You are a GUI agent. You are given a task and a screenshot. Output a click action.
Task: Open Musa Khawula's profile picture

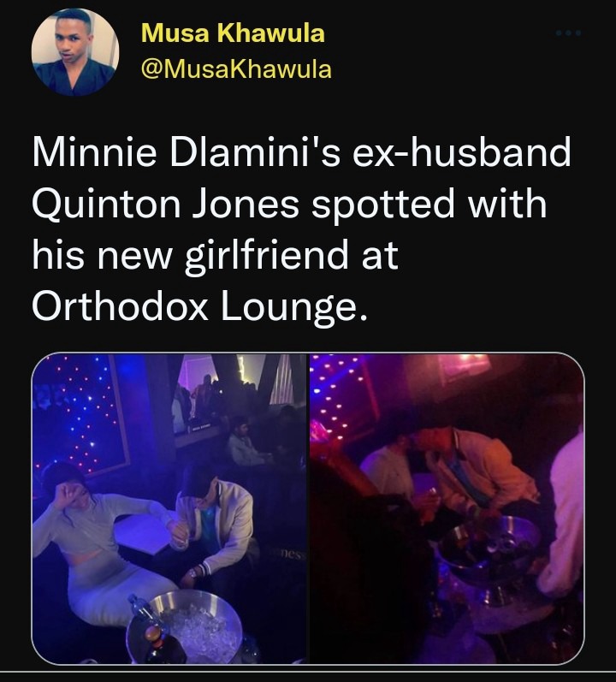pyautogui.click(x=75, y=51)
